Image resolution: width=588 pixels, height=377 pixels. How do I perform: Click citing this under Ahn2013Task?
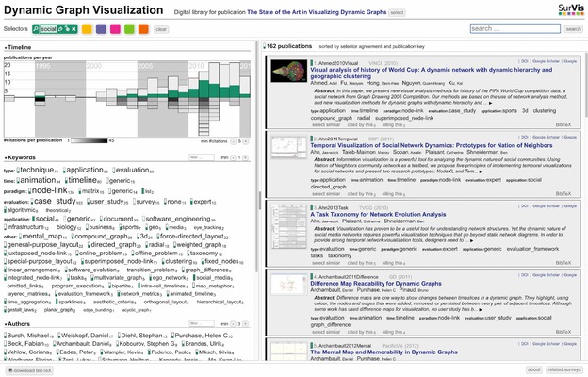[x=393, y=263]
